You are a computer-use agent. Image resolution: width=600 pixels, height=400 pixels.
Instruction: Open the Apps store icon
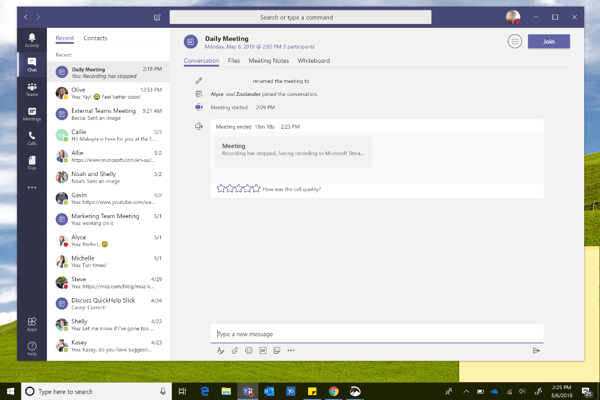coord(32,324)
